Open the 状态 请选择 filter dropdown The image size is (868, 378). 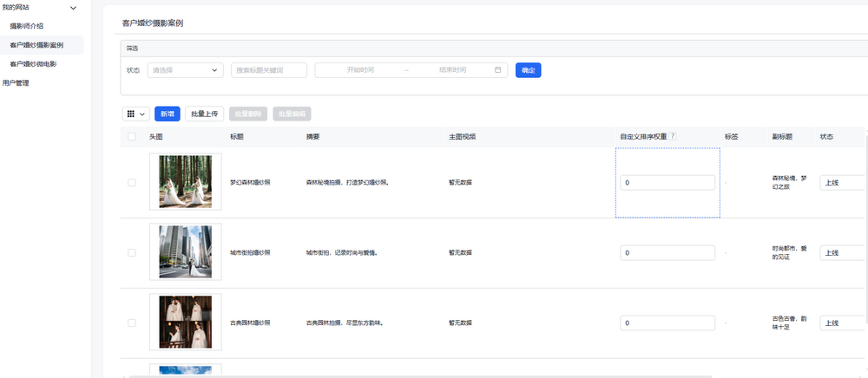[186, 70]
